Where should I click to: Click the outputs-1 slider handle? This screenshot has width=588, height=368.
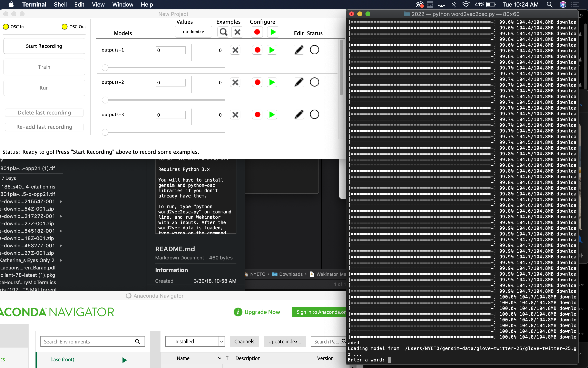105,68
